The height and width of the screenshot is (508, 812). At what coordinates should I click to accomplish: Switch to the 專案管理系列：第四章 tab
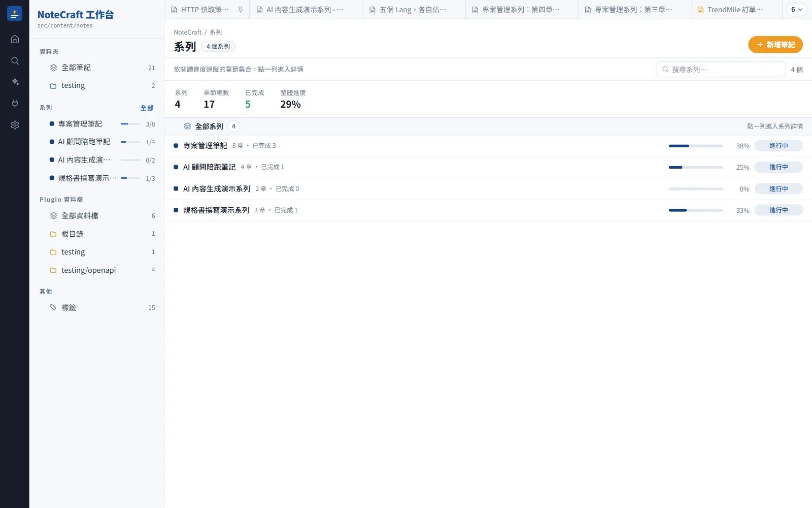[522, 10]
